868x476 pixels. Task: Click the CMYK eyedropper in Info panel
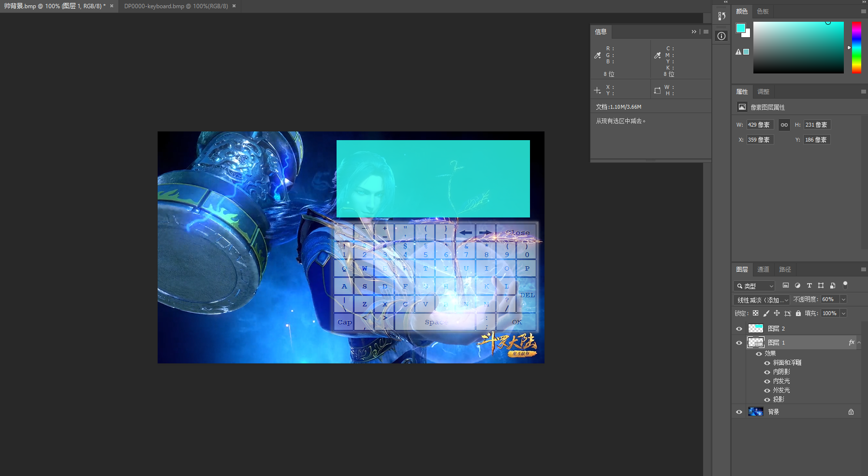pos(658,56)
